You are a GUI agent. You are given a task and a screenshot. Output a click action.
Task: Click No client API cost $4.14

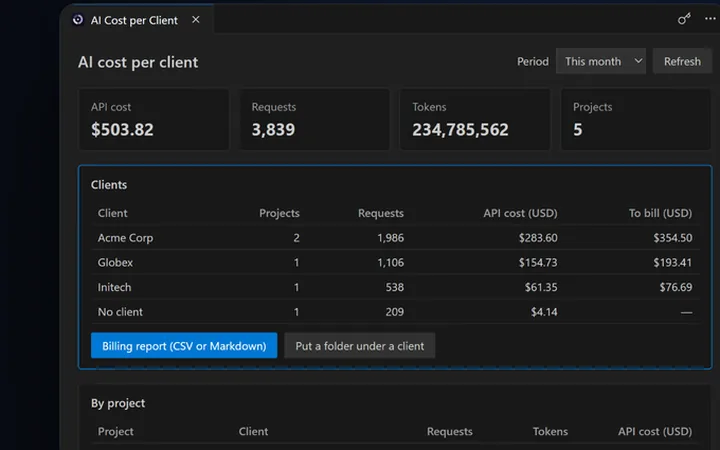[544, 312]
